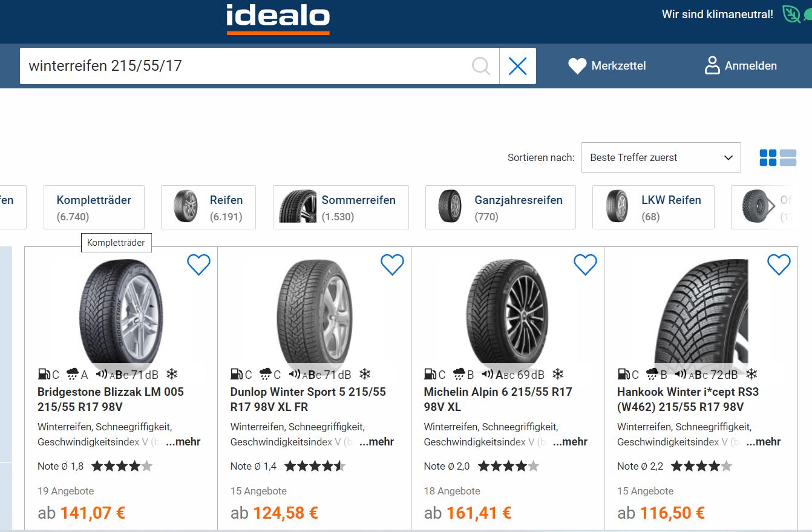Clear the search field with the X
Viewport: 812px width, 532px height.
pos(517,66)
